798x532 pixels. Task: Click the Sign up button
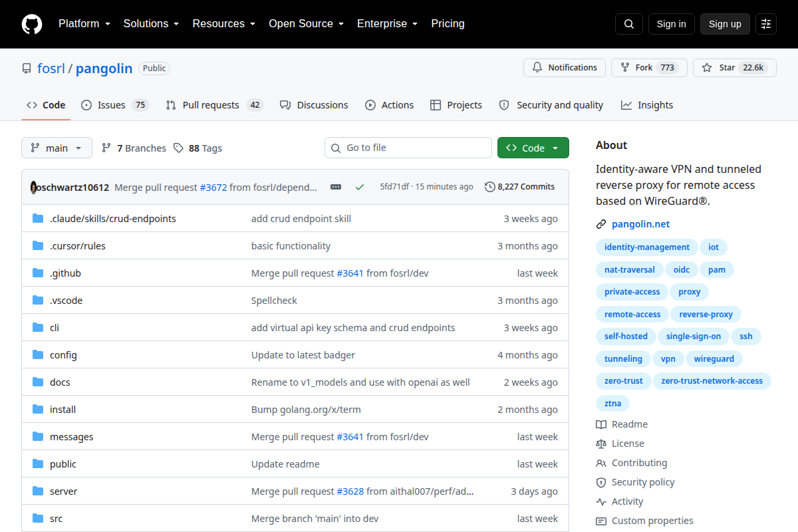point(725,24)
